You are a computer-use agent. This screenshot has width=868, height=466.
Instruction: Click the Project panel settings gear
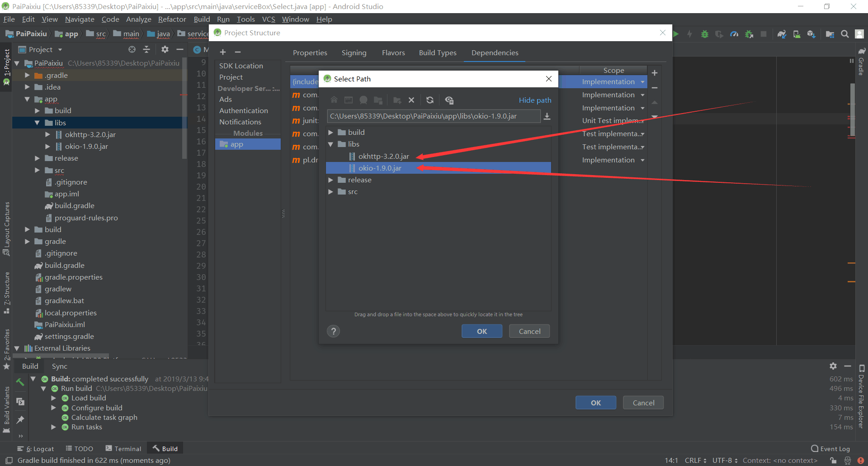165,49
